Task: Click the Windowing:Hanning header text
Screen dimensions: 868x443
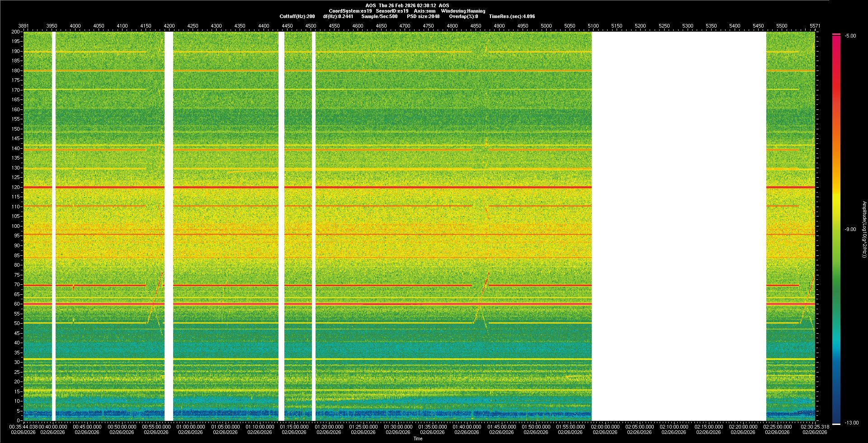Action: [x=463, y=11]
